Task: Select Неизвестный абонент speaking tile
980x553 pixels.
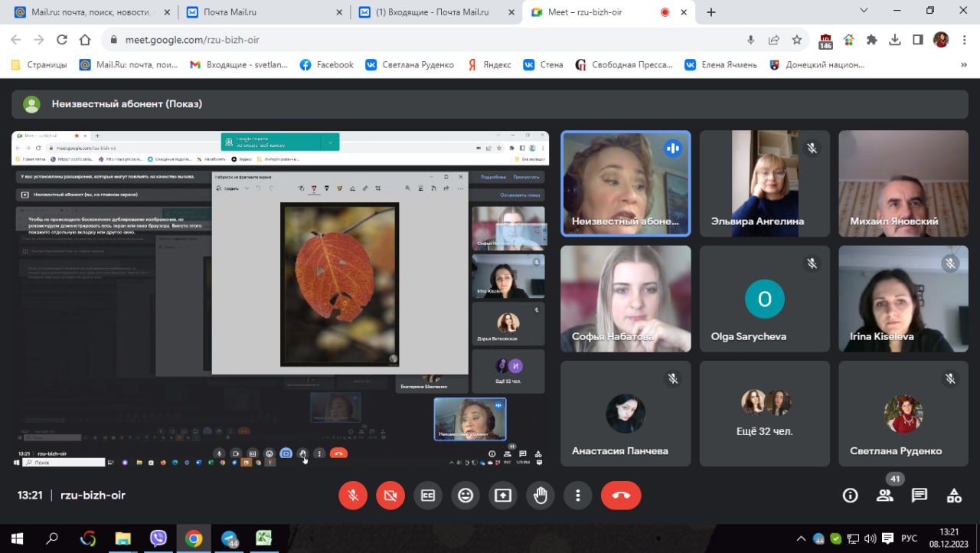Action: click(x=626, y=183)
